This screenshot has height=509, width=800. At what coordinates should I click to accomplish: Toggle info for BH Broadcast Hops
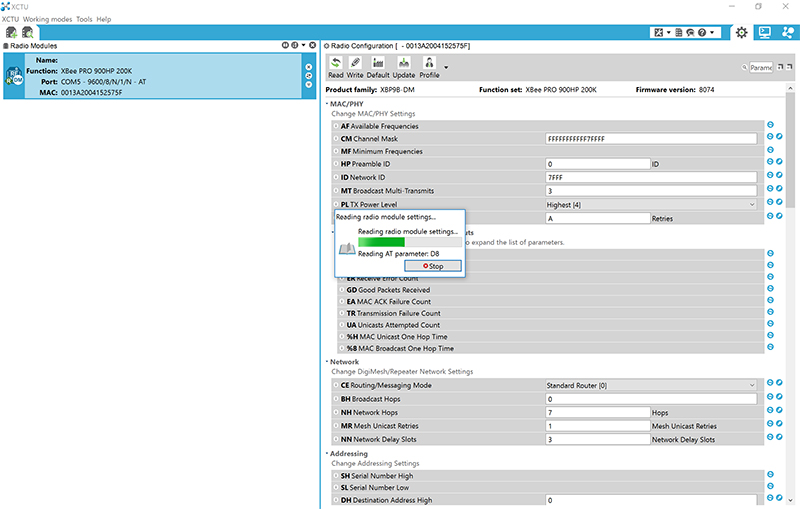tap(336, 399)
